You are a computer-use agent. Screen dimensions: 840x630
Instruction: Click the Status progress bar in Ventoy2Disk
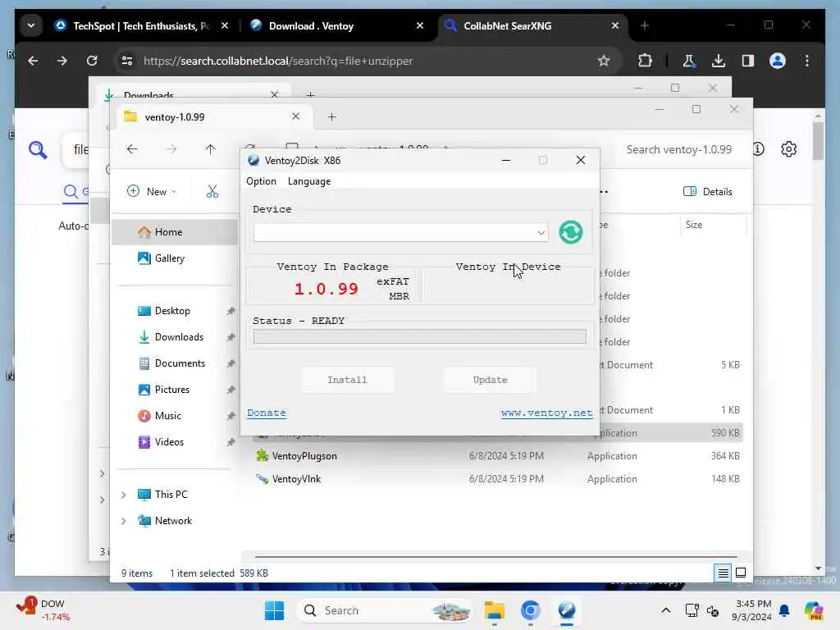pyautogui.click(x=419, y=336)
